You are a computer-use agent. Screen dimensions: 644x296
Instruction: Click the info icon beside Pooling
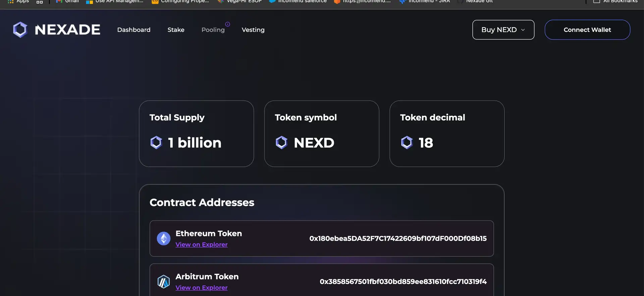click(227, 24)
